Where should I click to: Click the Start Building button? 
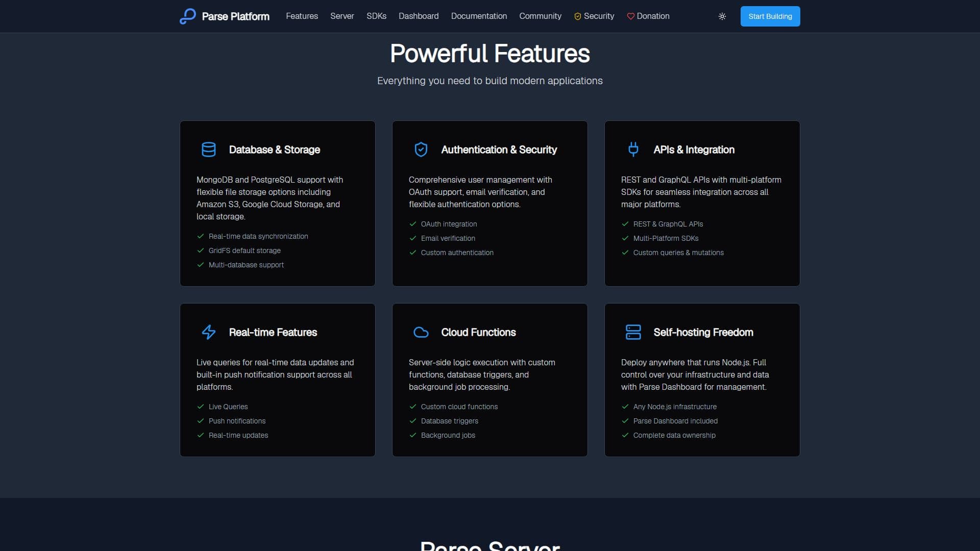770,16
